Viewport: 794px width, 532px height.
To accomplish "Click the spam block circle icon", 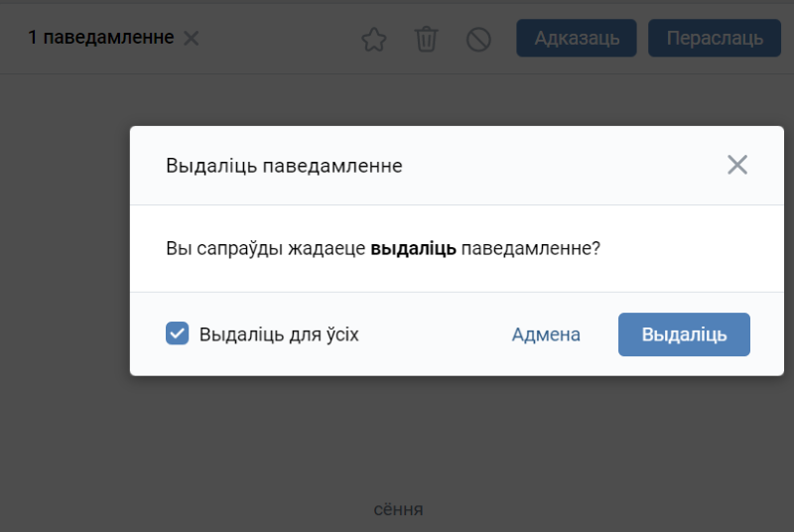I will [x=478, y=40].
